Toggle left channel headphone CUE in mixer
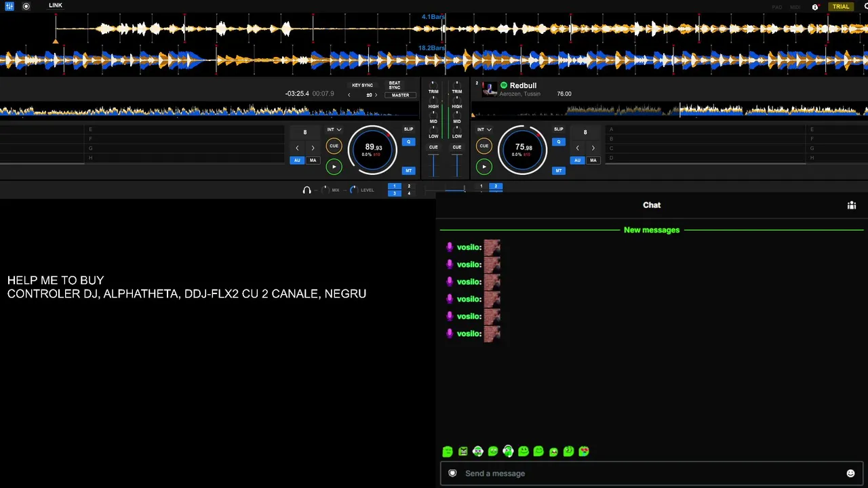This screenshot has width=868, height=488. click(433, 147)
